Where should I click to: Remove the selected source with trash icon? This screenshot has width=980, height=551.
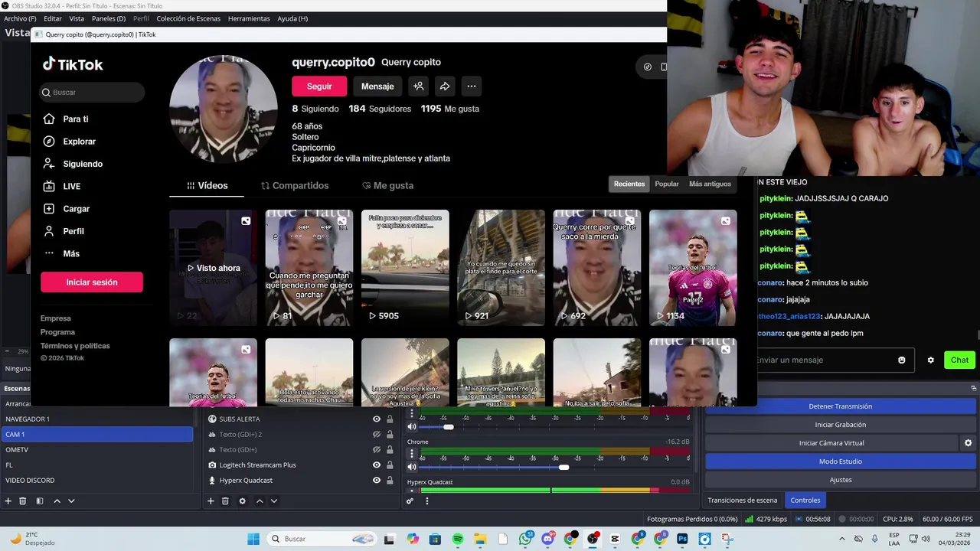[x=225, y=501]
